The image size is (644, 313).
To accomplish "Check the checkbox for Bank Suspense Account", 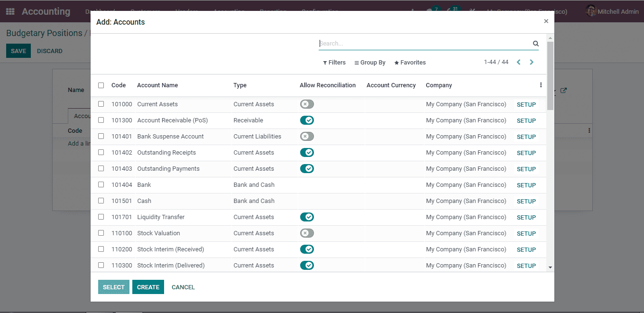I will tap(101, 136).
